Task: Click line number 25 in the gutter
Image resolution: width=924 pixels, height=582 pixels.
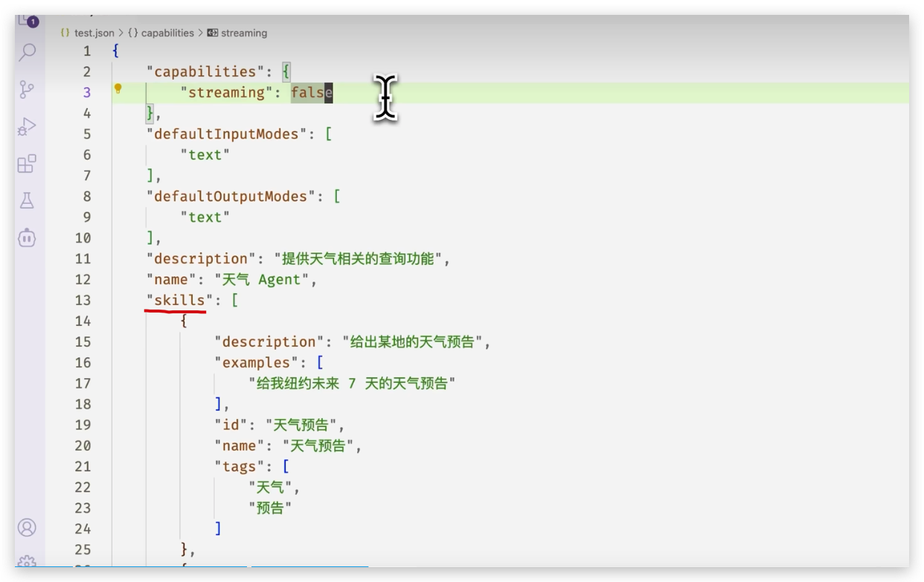Action: click(83, 549)
